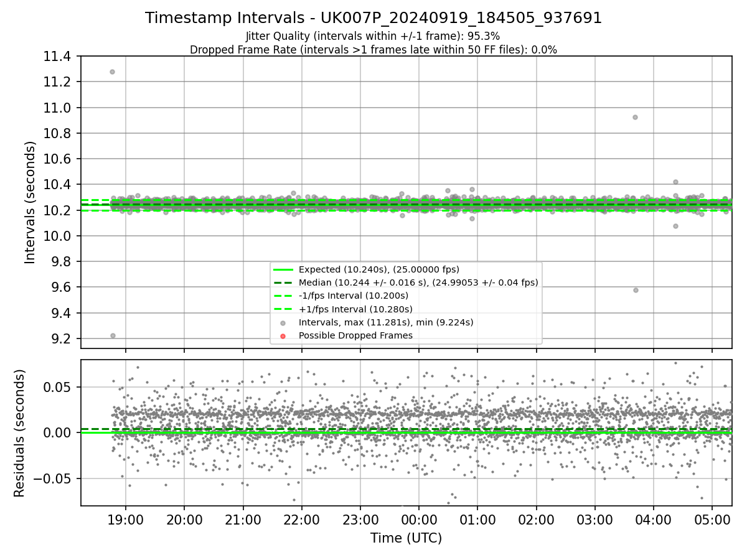This screenshot has height=560, width=747.
Task: Click the outlier point near 9.58 seconds
Action: 636,290
